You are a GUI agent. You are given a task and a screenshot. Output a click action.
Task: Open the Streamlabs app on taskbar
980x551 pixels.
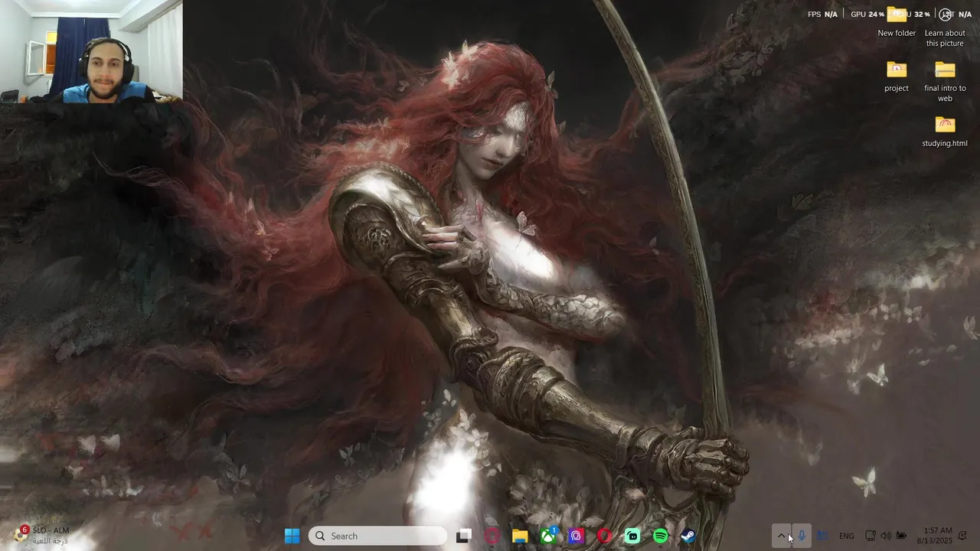(x=632, y=536)
